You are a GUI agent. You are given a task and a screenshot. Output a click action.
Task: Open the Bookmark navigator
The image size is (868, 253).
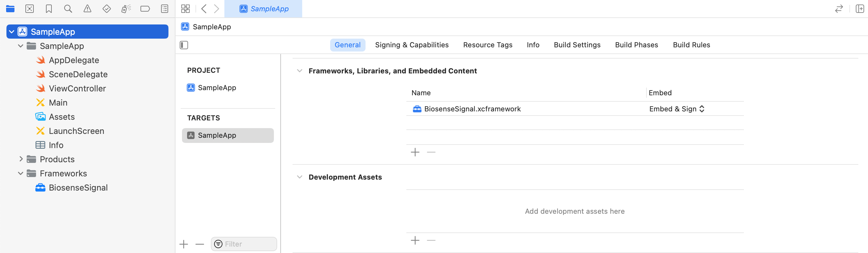[49, 9]
